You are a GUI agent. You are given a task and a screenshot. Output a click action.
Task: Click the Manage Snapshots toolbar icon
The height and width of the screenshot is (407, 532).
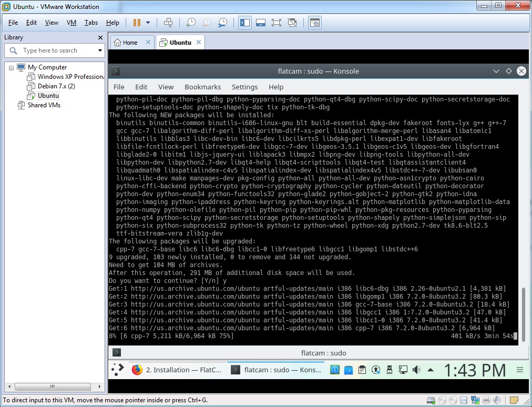pos(222,23)
